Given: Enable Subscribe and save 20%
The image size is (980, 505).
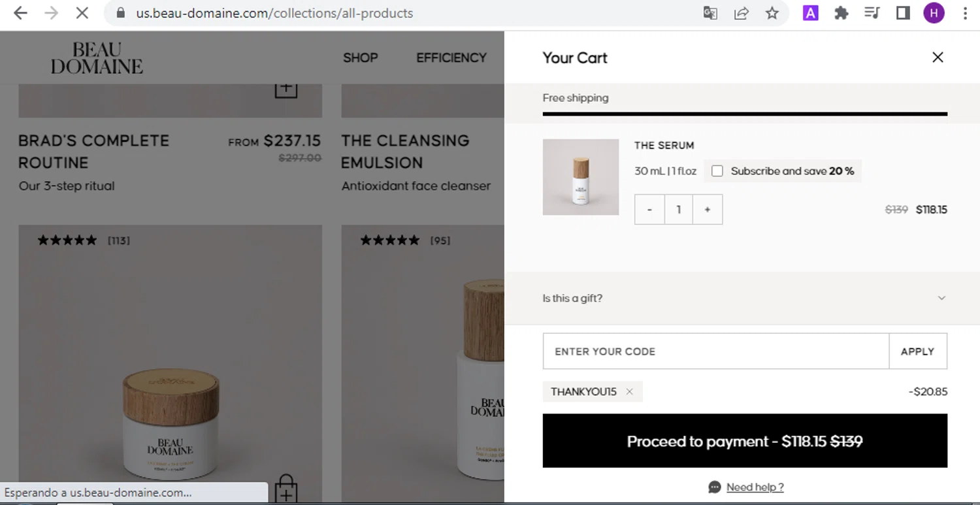Looking at the screenshot, I should click(717, 171).
